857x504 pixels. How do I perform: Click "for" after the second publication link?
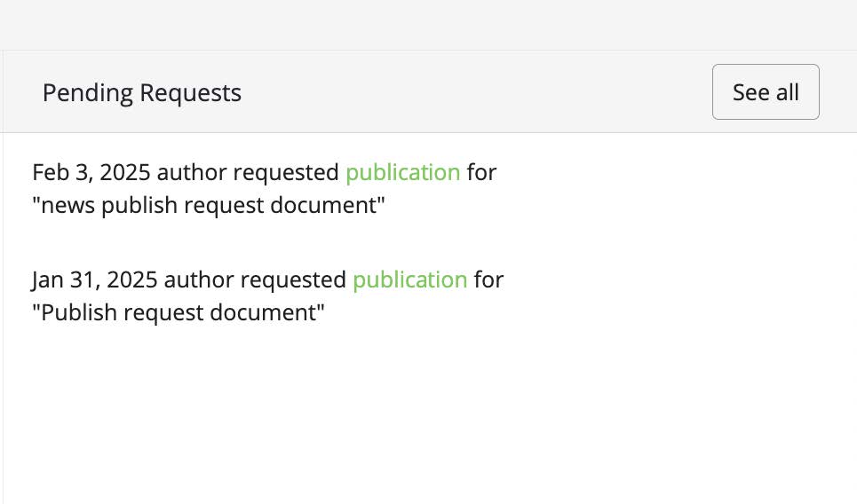(488, 280)
